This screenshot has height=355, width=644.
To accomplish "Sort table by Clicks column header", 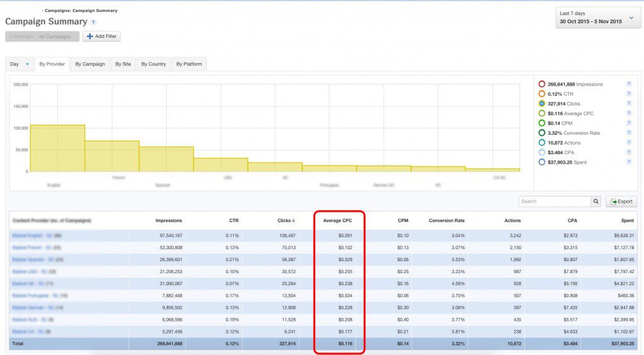I will [x=286, y=221].
